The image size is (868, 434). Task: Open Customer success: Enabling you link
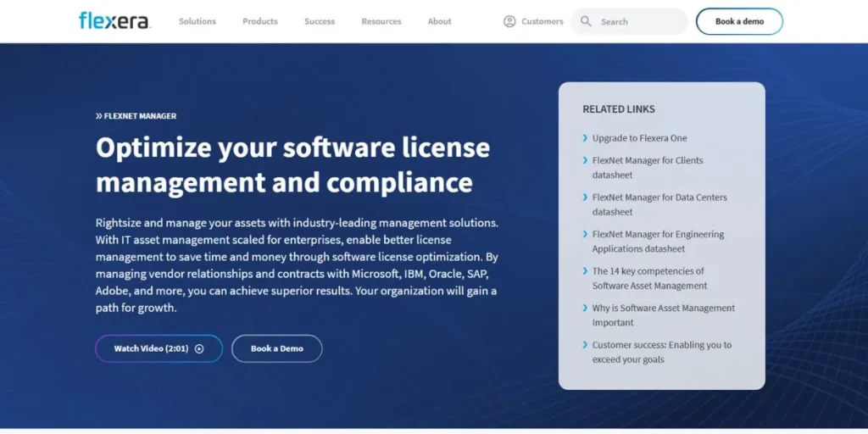(662, 352)
